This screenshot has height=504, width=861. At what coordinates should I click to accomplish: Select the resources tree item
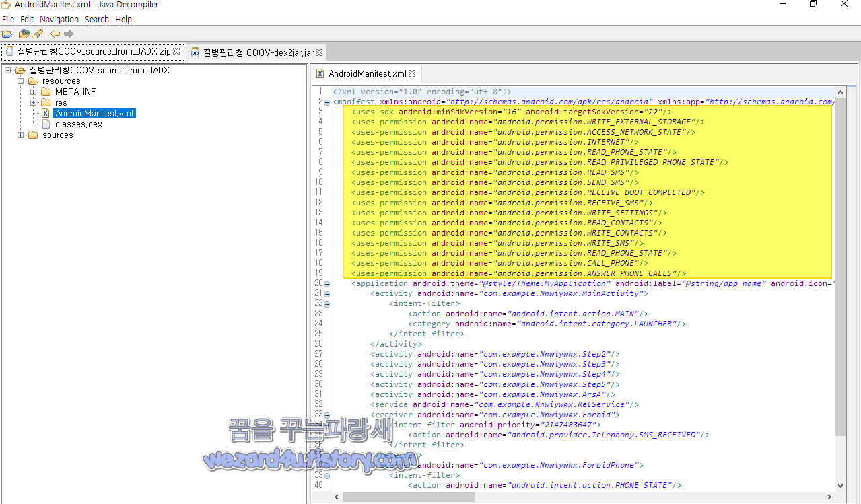tap(61, 81)
